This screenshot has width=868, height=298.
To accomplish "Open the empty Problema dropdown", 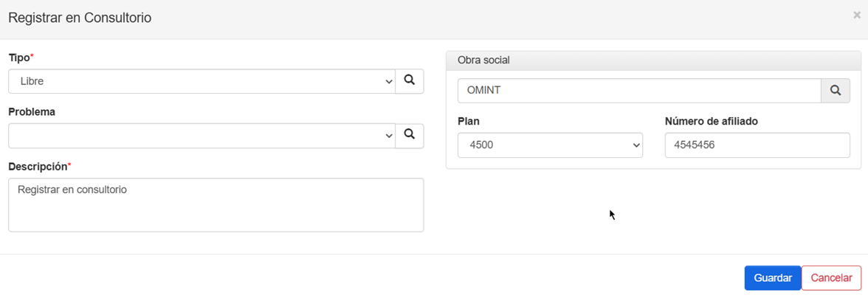I will pyautogui.click(x=202, y=136).
